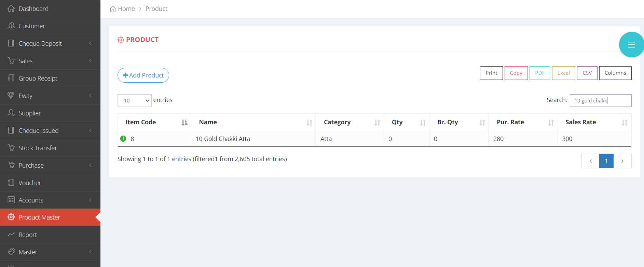Click into the Search input field
The image size is (644, 267).
tap(600, 100)
